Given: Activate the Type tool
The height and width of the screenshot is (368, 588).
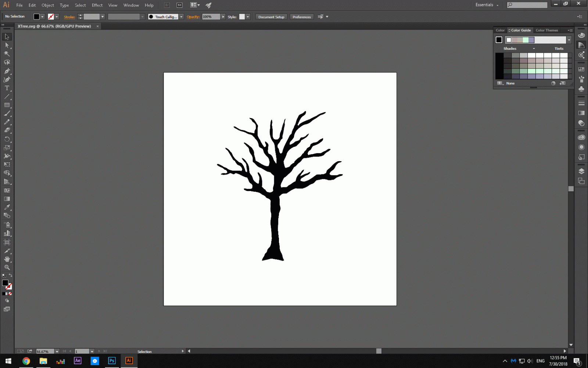Looking at the screenshot, I should [x=7, y=88].
